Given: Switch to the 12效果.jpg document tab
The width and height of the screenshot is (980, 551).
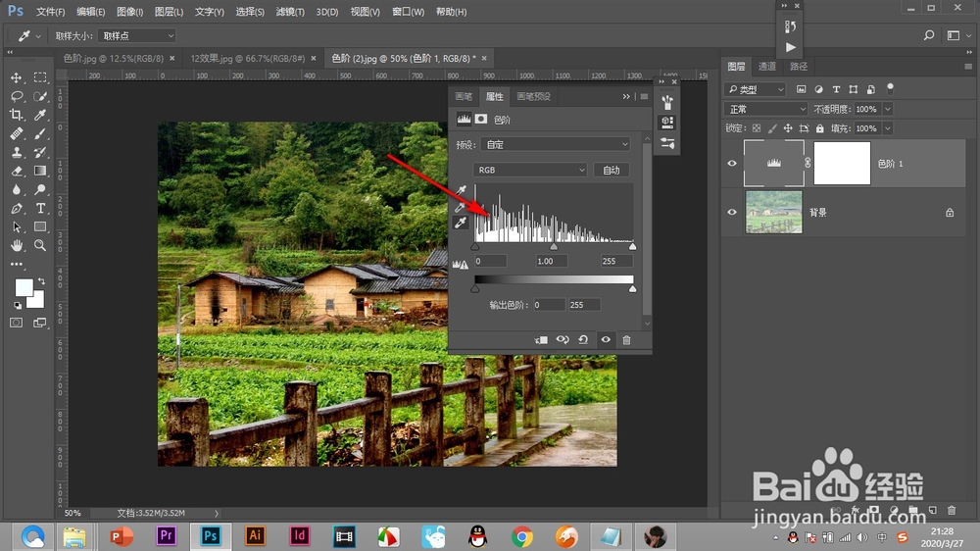Looking at the screenshot, I should pyautogui.click(x=248, y=58).
